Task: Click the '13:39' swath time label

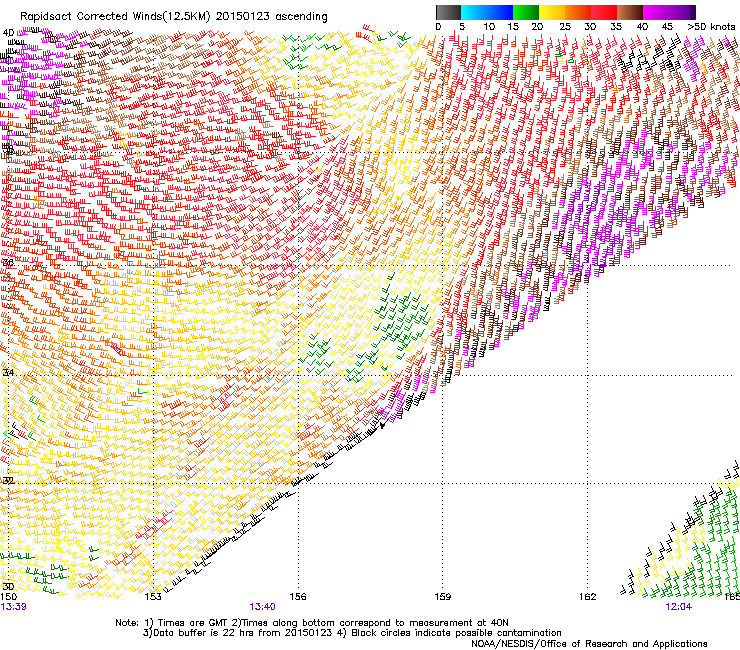Action: pyautogui.click(x=13, y=607)
